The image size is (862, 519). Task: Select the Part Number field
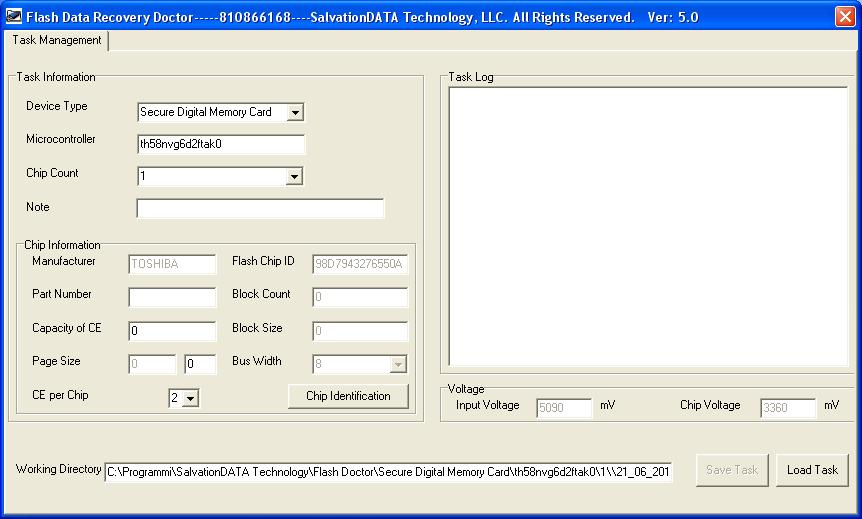tap(172, 297)
